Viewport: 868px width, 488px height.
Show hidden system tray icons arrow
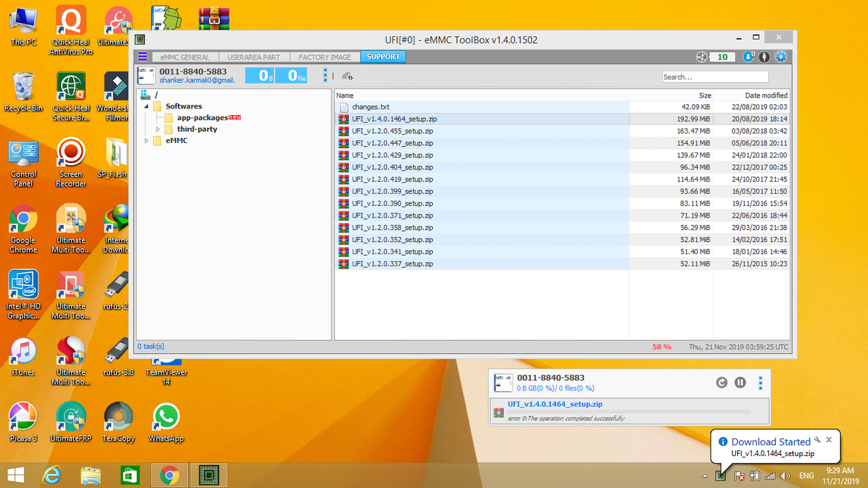tap(705, 476)
